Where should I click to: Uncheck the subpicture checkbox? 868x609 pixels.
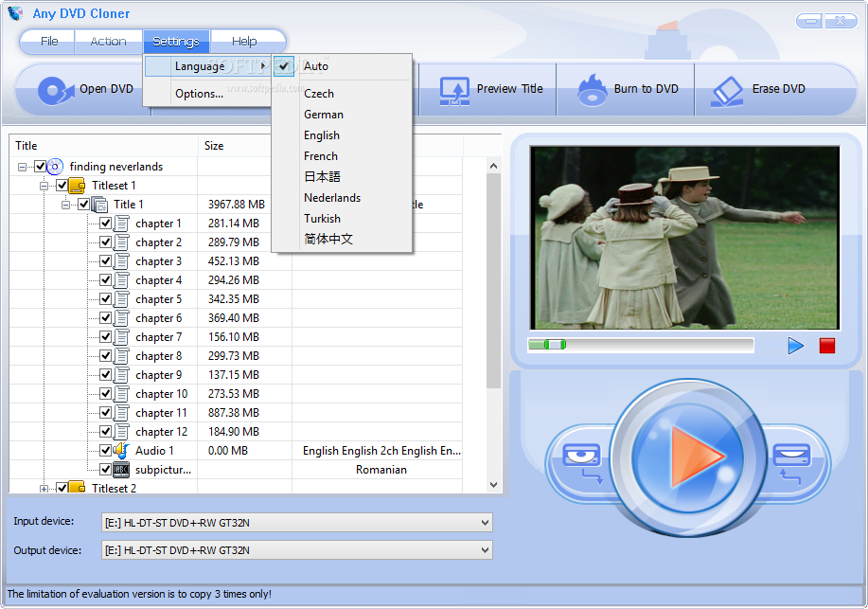point(105,470)
